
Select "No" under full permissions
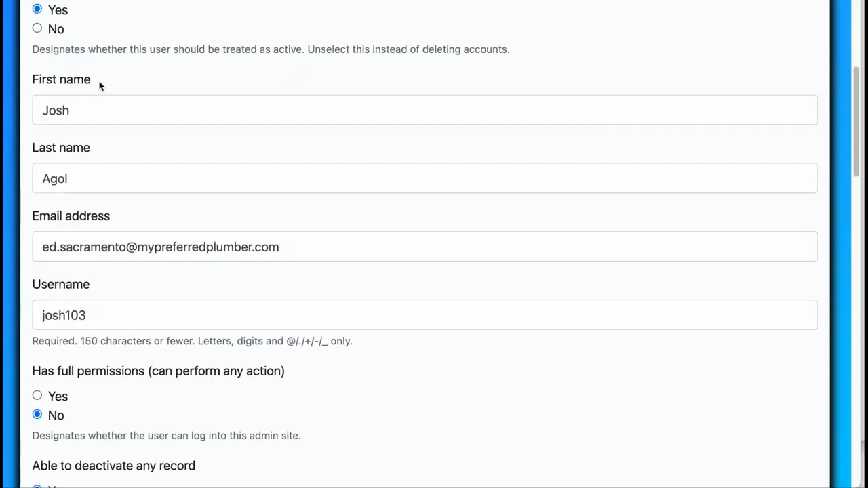pos(37,414)
